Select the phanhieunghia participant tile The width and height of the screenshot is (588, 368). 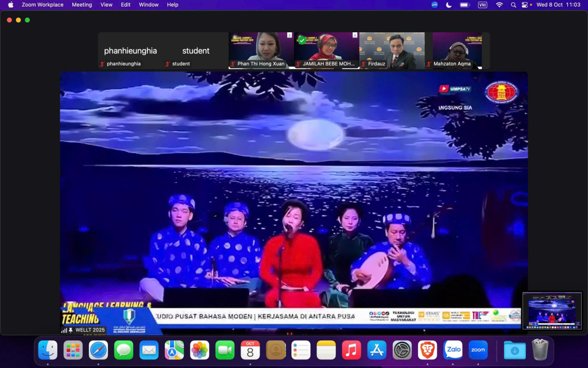coord(130,51)
